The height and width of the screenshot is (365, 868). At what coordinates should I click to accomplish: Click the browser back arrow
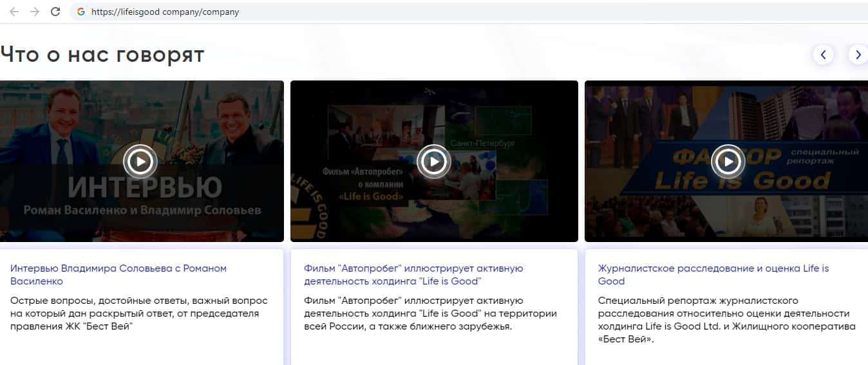pos(14,12)
